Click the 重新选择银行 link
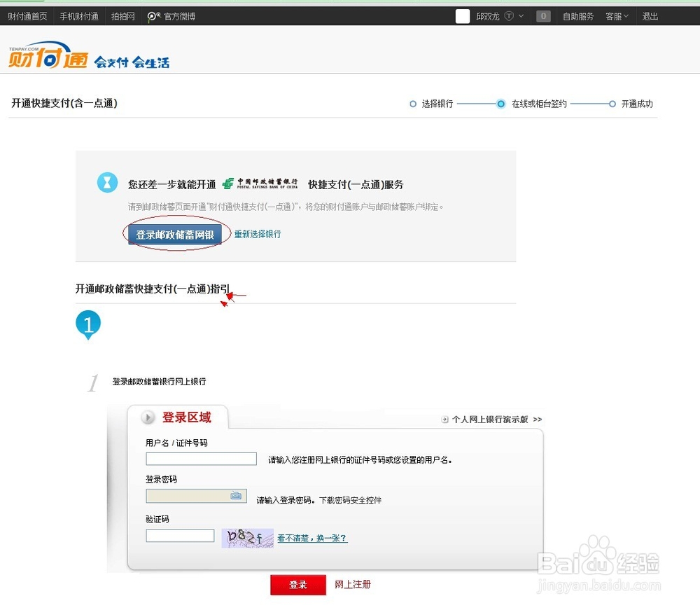Screen dimensions: 700x610 coord(258,234)
